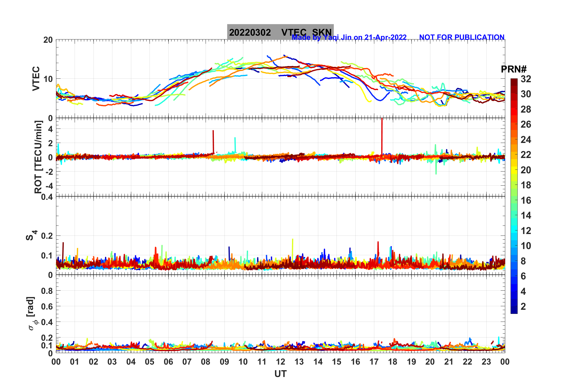Click the 01 tick label on UT axis
Viewport: 561px width, 392px height.
(x=75, y=362)
